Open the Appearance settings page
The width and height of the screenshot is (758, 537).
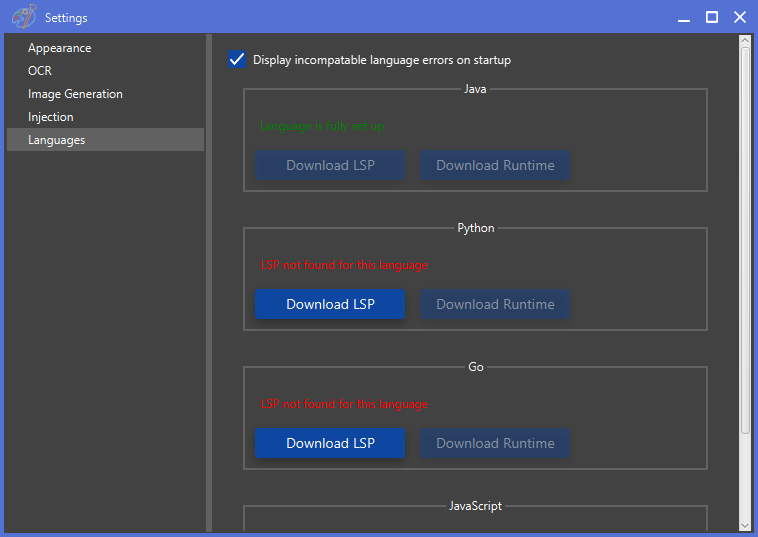[105, 48]
